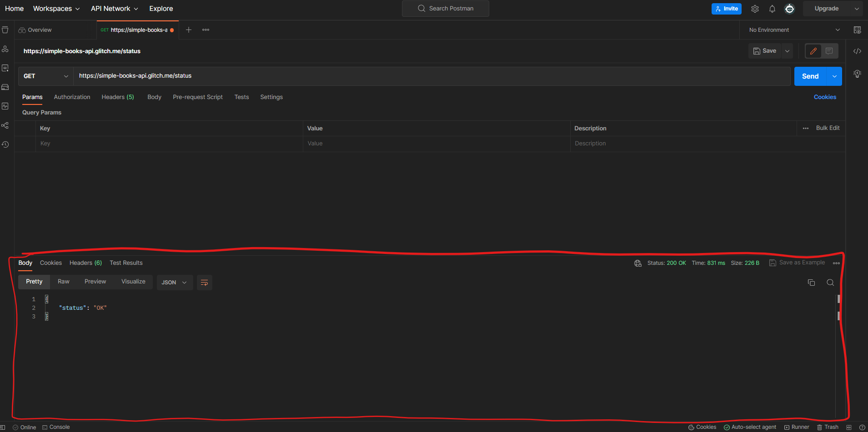Expand the Send options arrow
The image size is (868, 432).
pos(834,76)
